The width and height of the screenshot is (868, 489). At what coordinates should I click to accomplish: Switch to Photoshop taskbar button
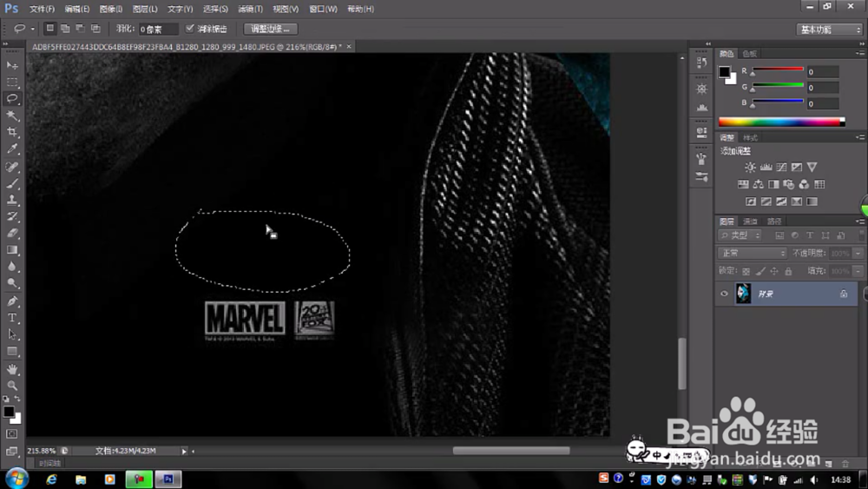pyautogui.click(x=168, y=479)
